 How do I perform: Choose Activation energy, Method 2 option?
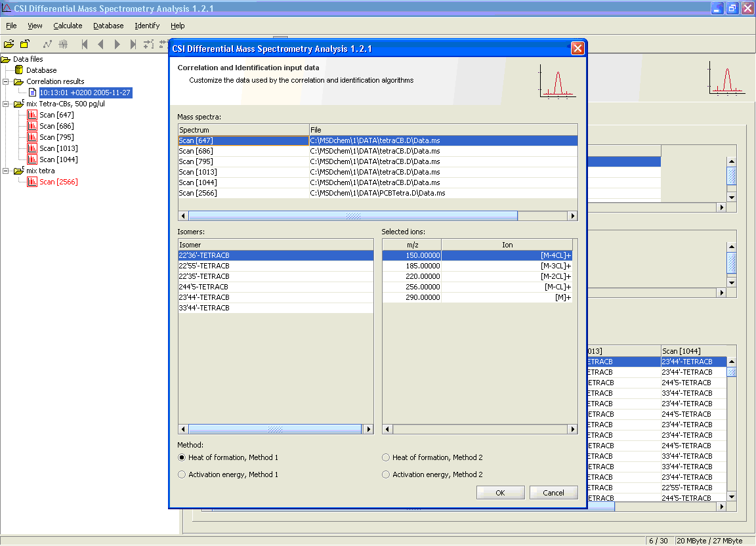point(386,474)
